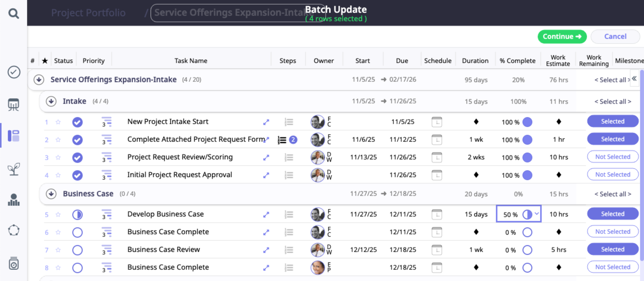Expand the Project Request Review/Scoring task details arrow
Screen dimensions: 644x281
click(266, 157)
